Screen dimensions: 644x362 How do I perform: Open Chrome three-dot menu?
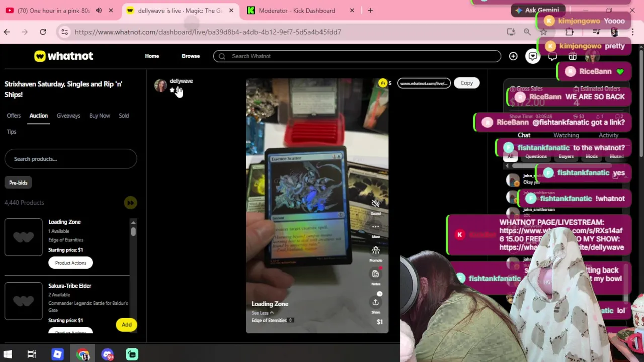(x=632, y=32)
